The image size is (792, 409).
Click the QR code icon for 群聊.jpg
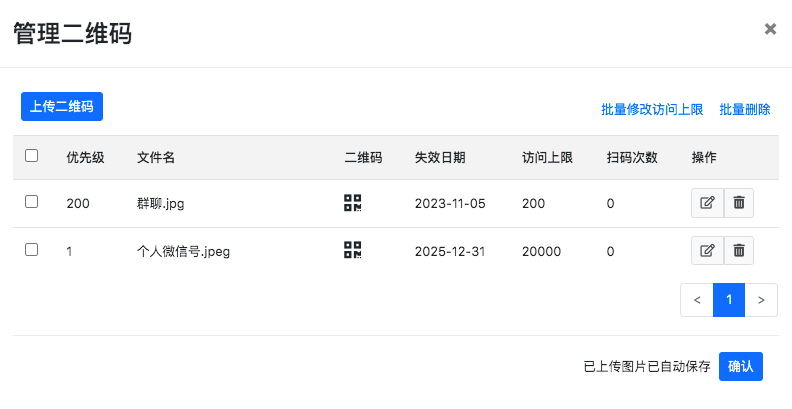tap(352, 203)
